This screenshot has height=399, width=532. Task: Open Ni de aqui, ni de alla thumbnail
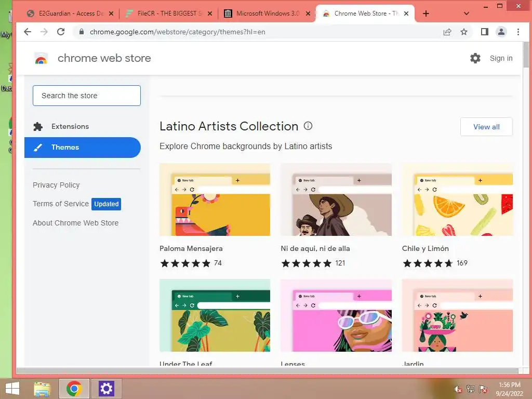point(336,200)
